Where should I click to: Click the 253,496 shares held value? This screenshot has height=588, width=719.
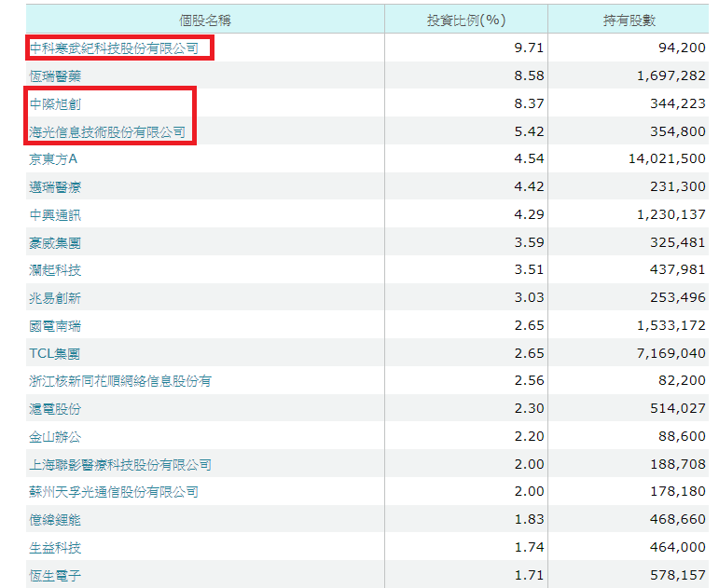(678, 297)
